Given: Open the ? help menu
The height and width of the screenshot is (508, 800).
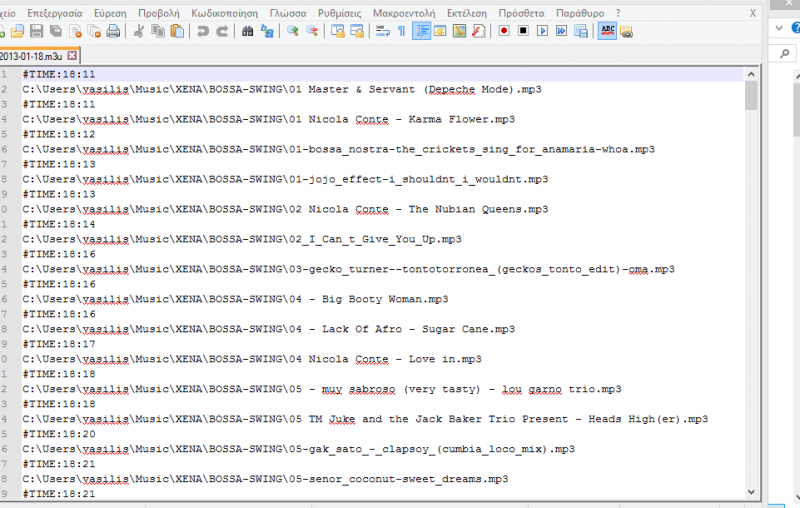Looking at the screenshot, I should pyautogui.click(x=618, y=13).
